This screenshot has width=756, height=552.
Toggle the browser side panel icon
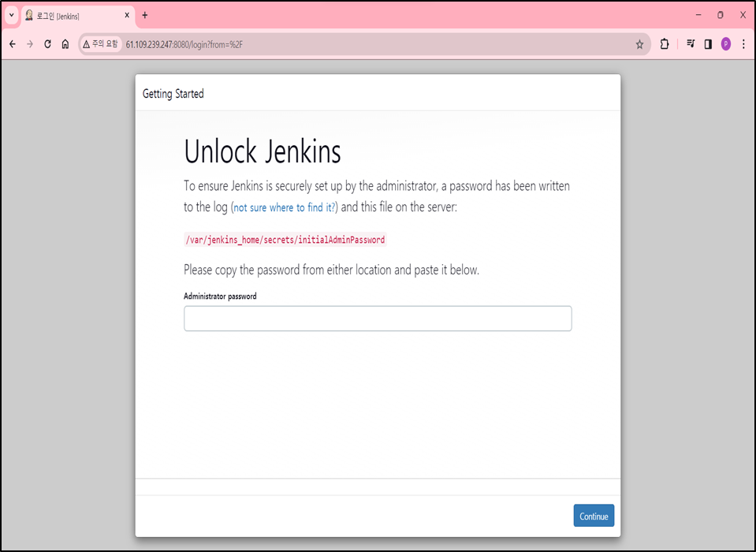pyautogui.click(x=708, y=44)
